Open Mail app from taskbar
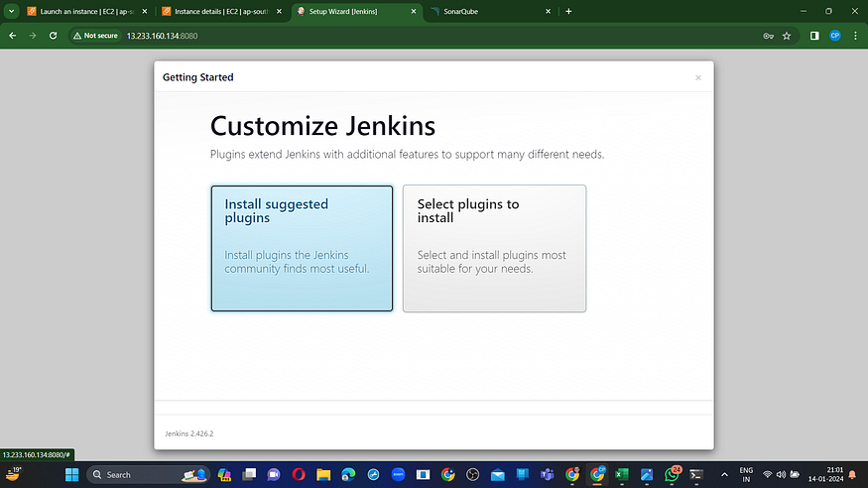Image resolution: width=868 pixels, height=488 pixels. coord(498,475)
